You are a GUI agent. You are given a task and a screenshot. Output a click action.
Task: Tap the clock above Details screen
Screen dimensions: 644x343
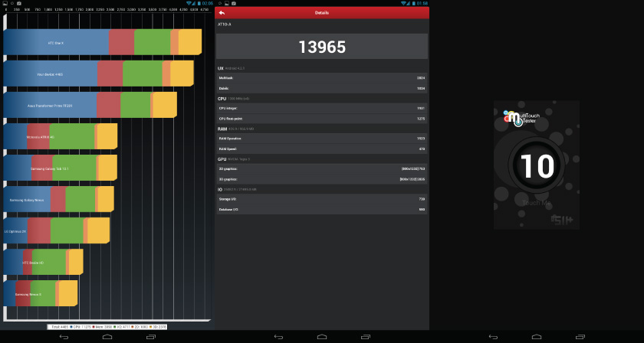pyautogui.click(x=422, y=3)
